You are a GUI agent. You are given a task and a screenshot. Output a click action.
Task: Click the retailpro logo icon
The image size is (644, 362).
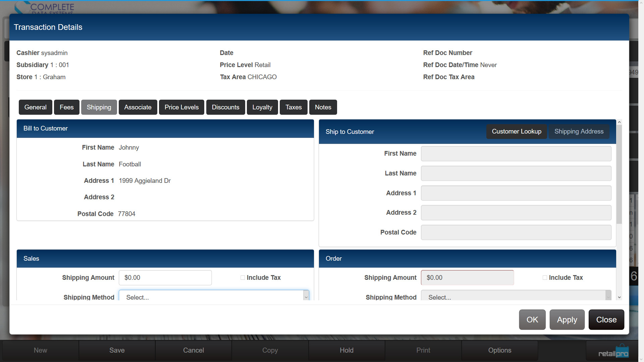click(613, 352)
